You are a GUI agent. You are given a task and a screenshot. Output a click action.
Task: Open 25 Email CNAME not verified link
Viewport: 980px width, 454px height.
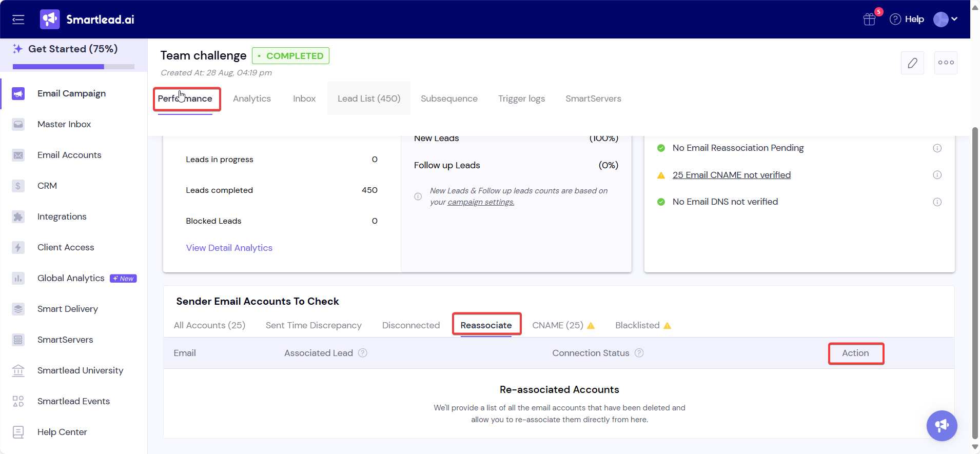pyautogui.click(x=732, y=175)
